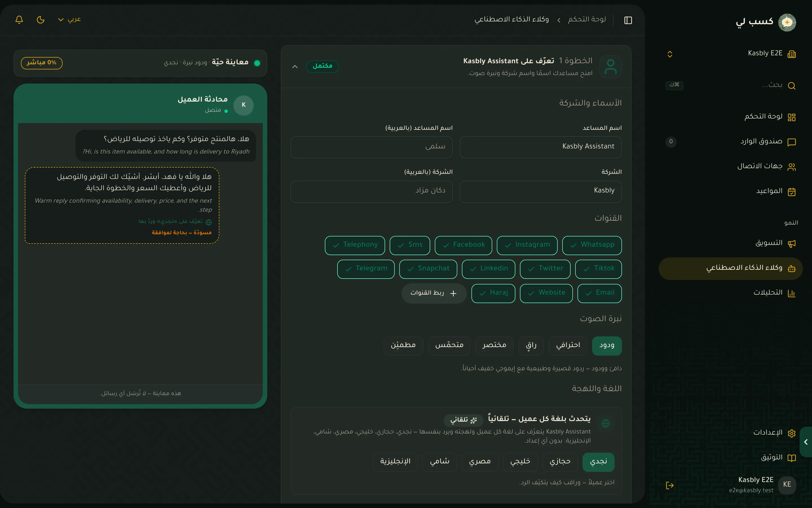The width and height of the screenshot is (812, 508).
Task: Click the contacts people icon
Action: [791, 167]
